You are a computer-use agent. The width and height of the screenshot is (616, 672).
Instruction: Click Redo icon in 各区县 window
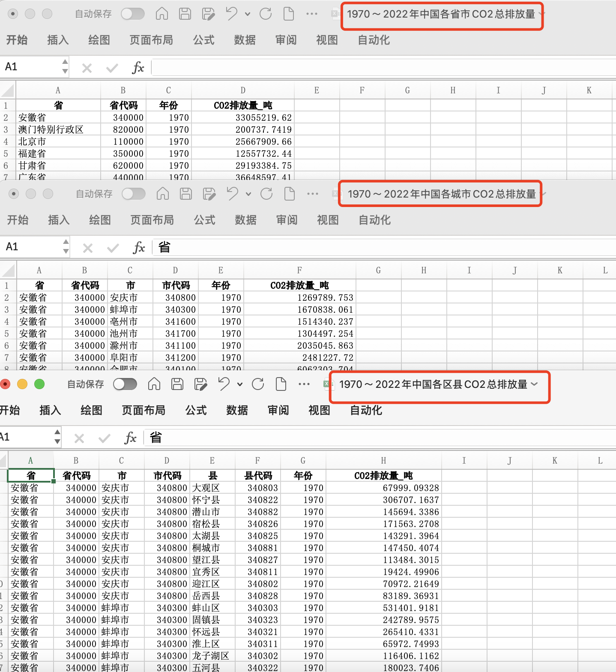tap(258, 384)
